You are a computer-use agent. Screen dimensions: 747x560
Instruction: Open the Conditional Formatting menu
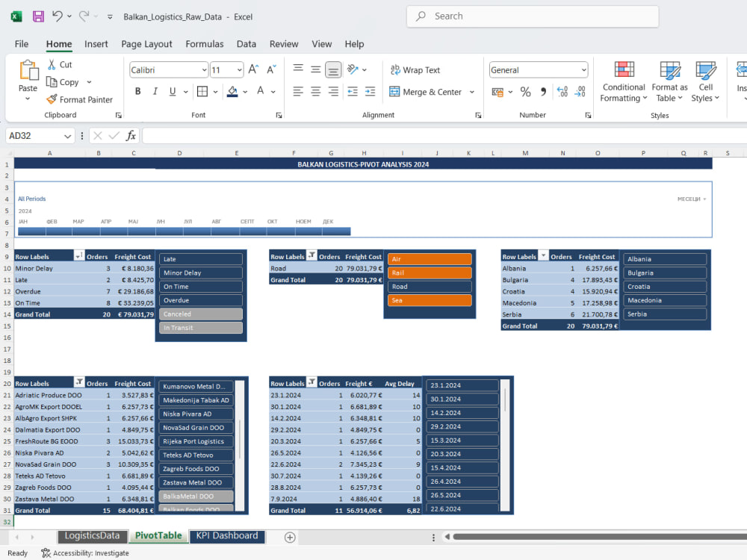(x=624, y=81)
